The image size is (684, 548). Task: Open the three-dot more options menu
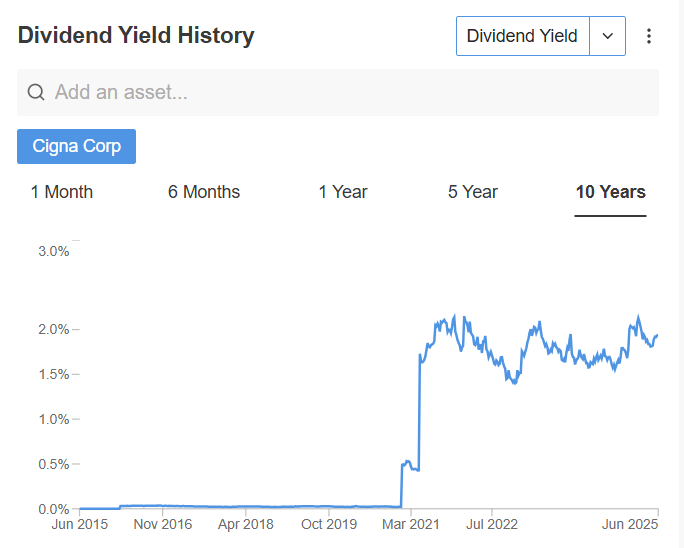[649, 36]
